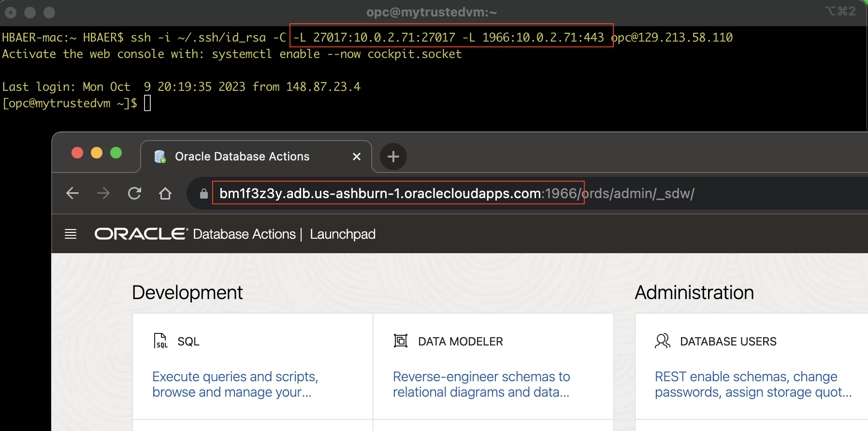Open the Data Modeler description link

(x=481, y=384)
